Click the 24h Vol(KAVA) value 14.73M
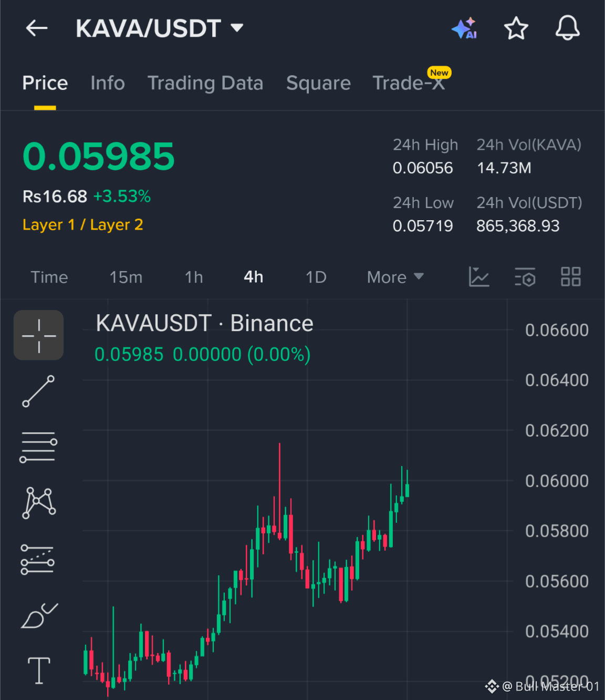Image resolution: width=605 pixels, height=700 pixels. 504,168
